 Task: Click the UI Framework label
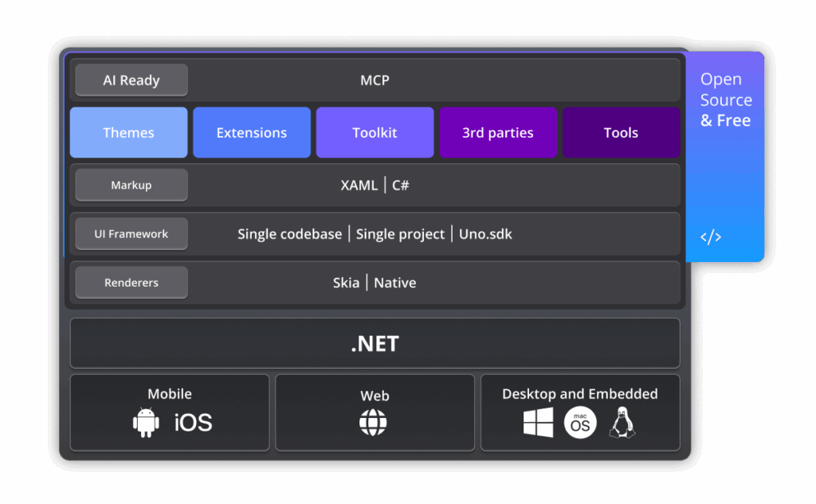tap(131, 234)
